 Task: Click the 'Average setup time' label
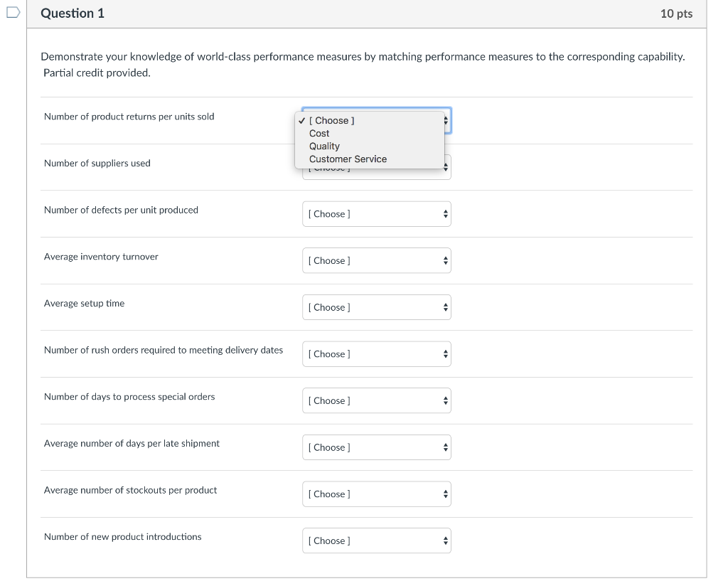tap(84, 303)
